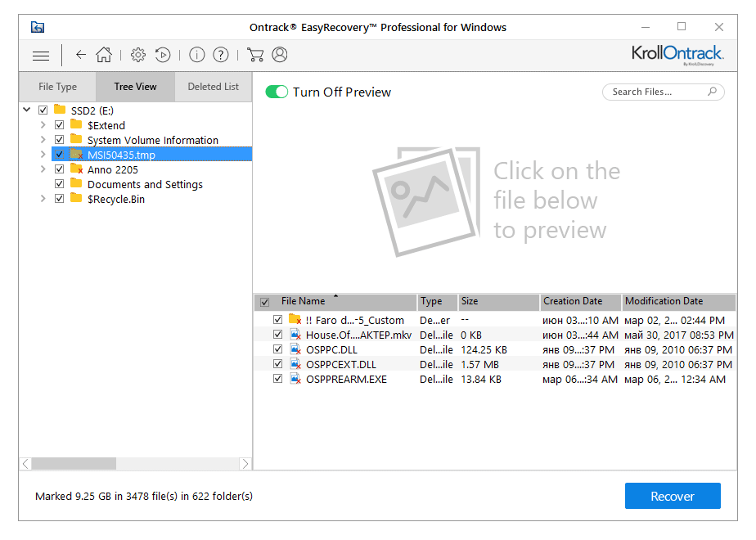Screen dimensions: 756x540
Task: Click the search magnifier icon
Action: (x=712, y=92)
